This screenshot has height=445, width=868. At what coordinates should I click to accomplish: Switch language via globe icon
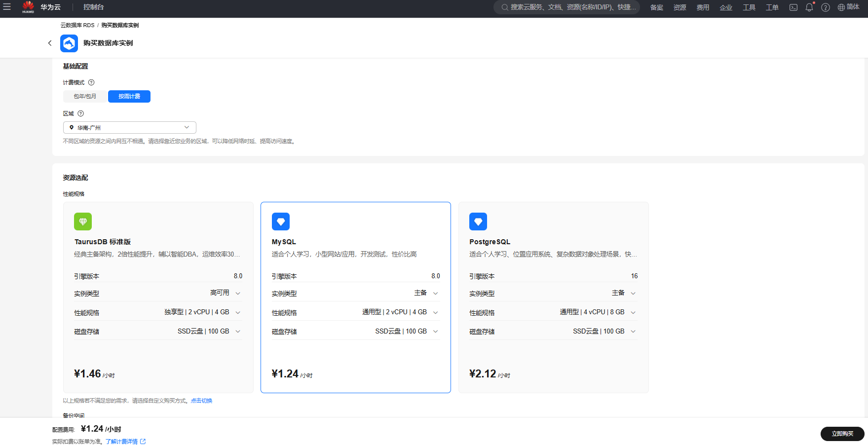[841, 7]
